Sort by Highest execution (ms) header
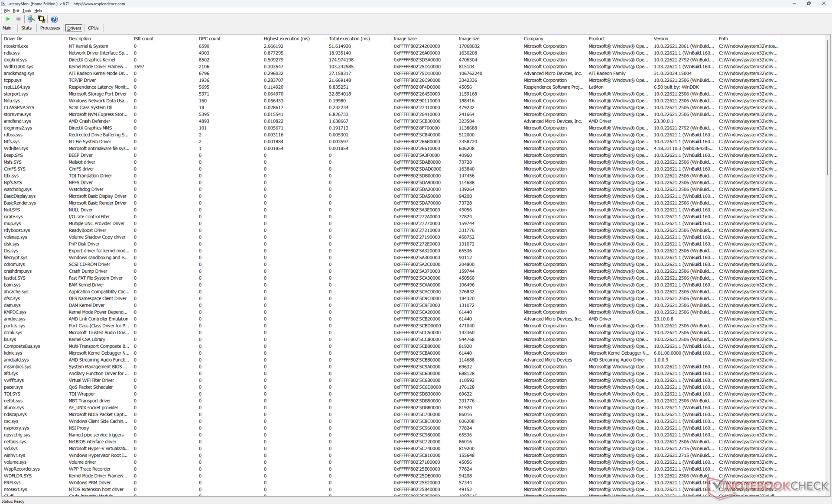This screenshot has width=832, height=504. point(286,39)
